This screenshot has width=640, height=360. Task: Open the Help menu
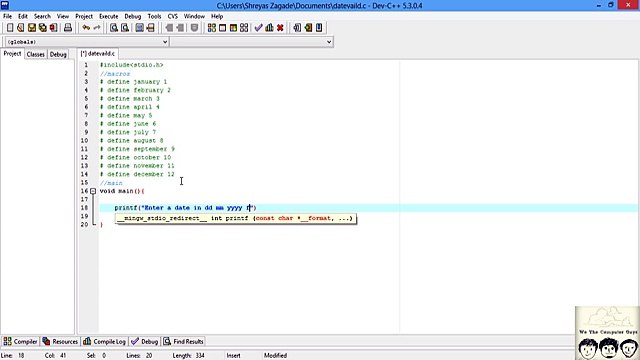click(217, 16)
